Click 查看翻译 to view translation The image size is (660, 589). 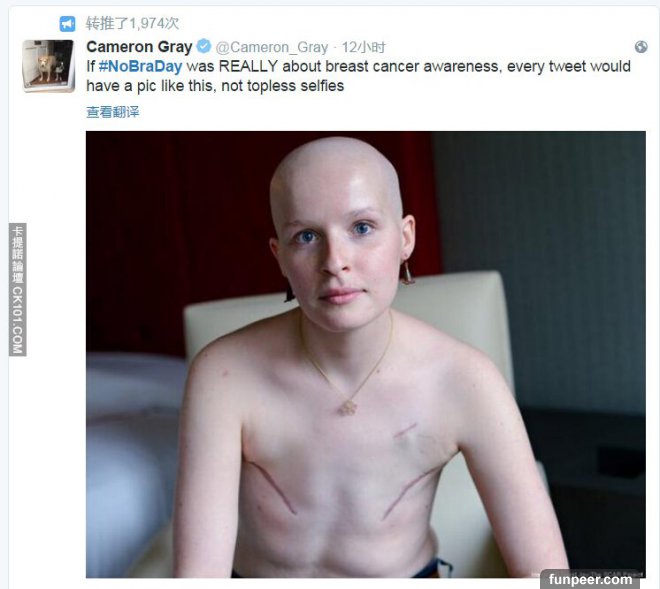click(x=112, y=112)
